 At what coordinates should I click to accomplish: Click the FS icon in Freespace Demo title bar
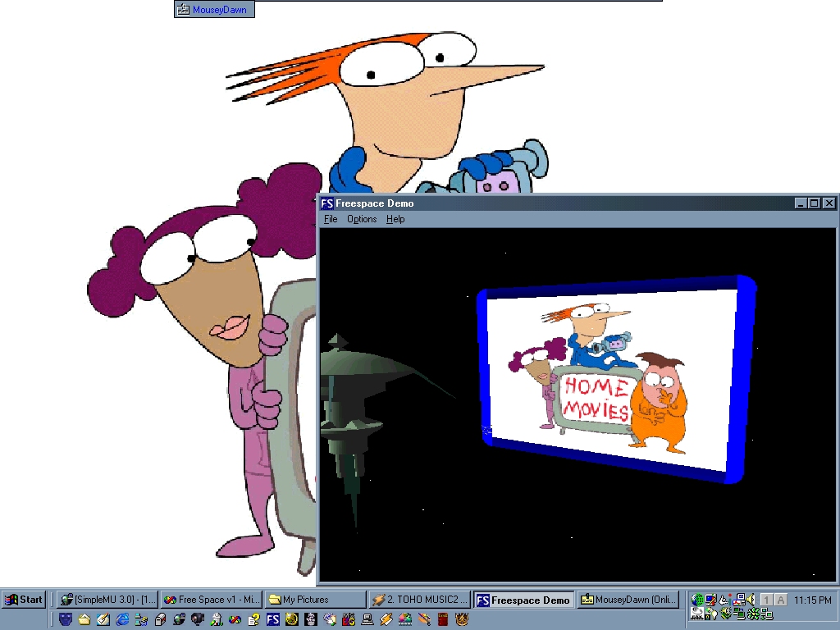pos(326,203)
